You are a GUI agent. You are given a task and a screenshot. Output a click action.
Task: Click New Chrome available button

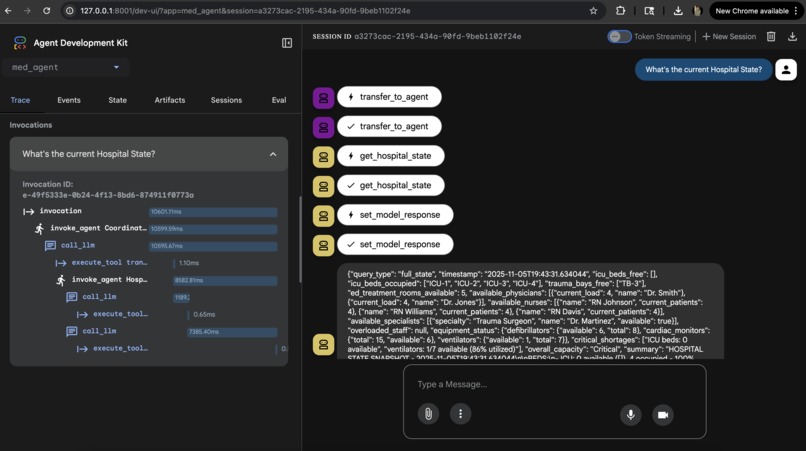(756, 11)
